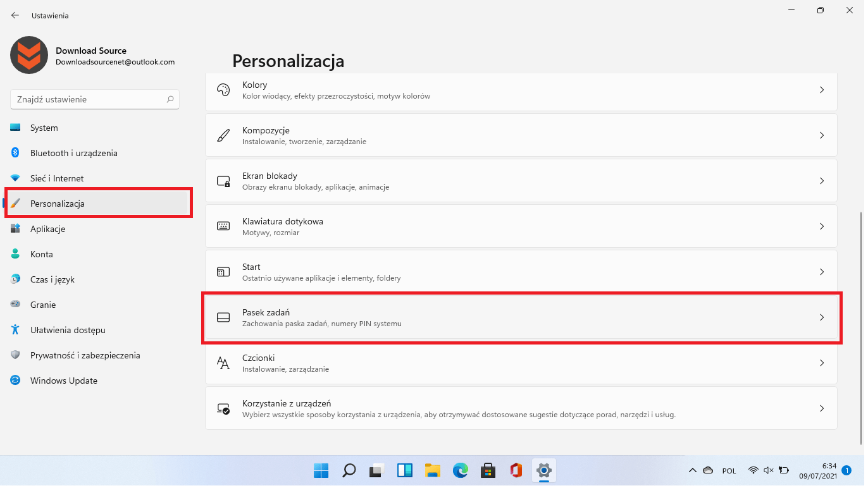Image resolution: width=868 pixels, height=488 pixels.
Task: Click the OneDrive cloud tray icon
Action: click(x=708, y=471)
